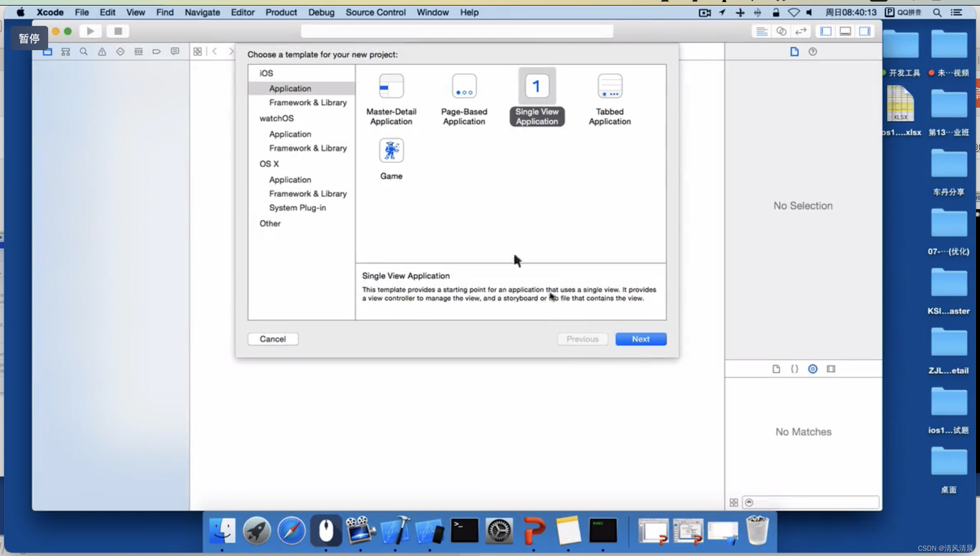
Task: Click the library filter search field
Action: click(811, 502)
